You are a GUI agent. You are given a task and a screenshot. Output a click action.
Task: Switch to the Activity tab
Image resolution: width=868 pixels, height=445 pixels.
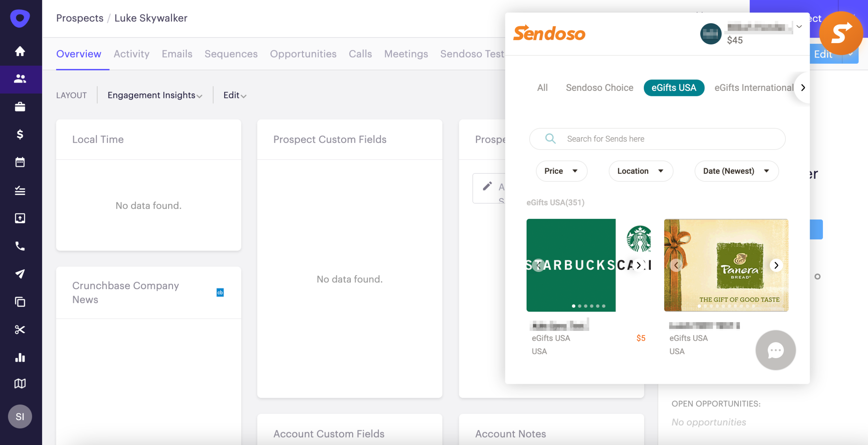pos(131,54)
